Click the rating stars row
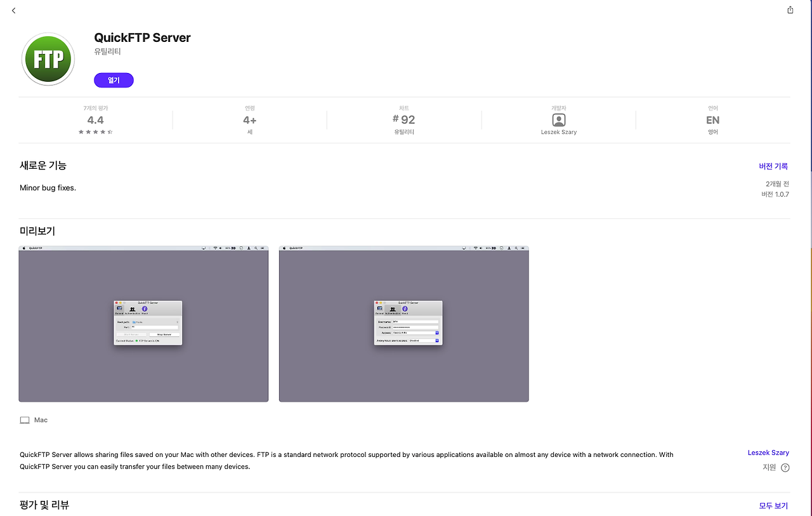Viewport: 812px width, 516px height. [x=96, y=132]
